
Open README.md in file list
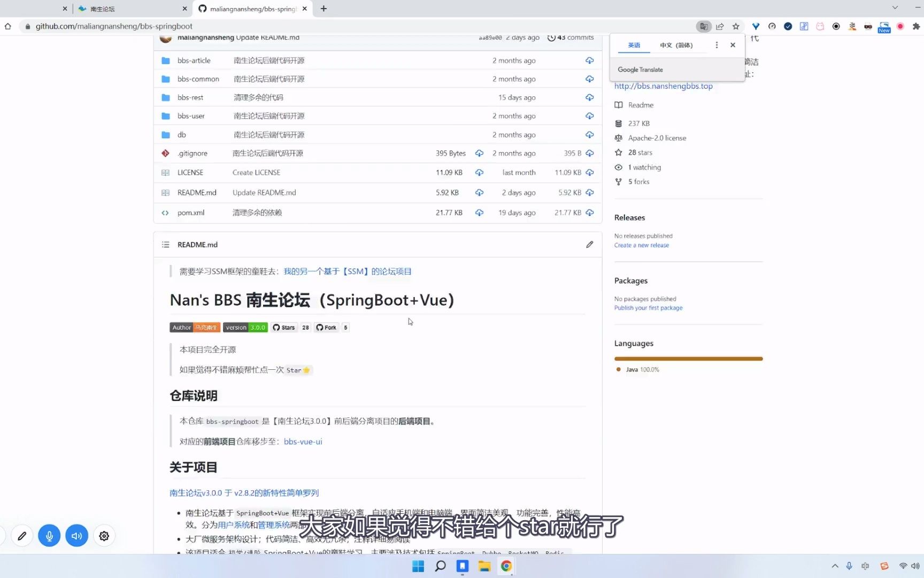197,193
